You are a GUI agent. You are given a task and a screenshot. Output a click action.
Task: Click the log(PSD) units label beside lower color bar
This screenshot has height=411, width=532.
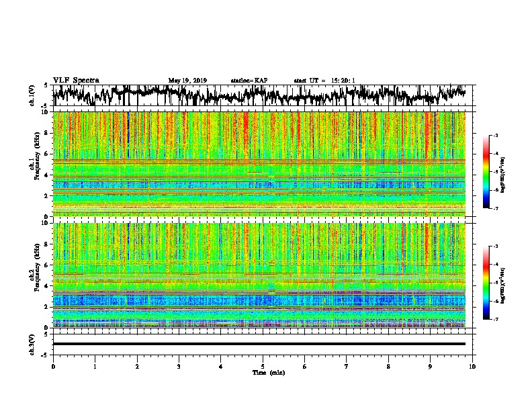503,285
